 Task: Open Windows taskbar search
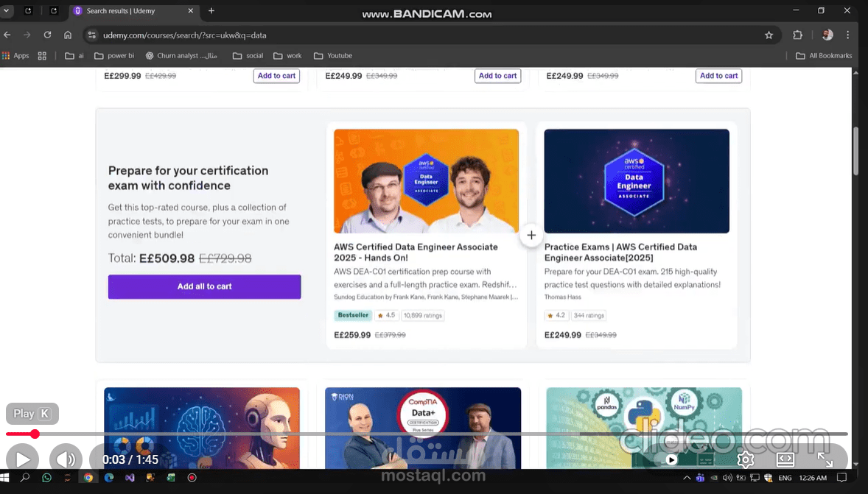(x=25, y=477)
